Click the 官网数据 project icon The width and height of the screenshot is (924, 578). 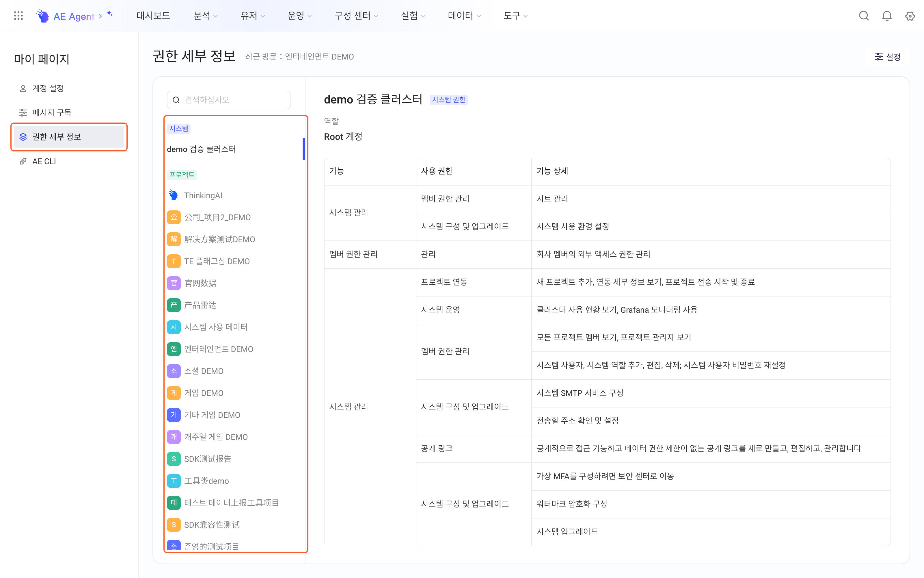(173, 283)
